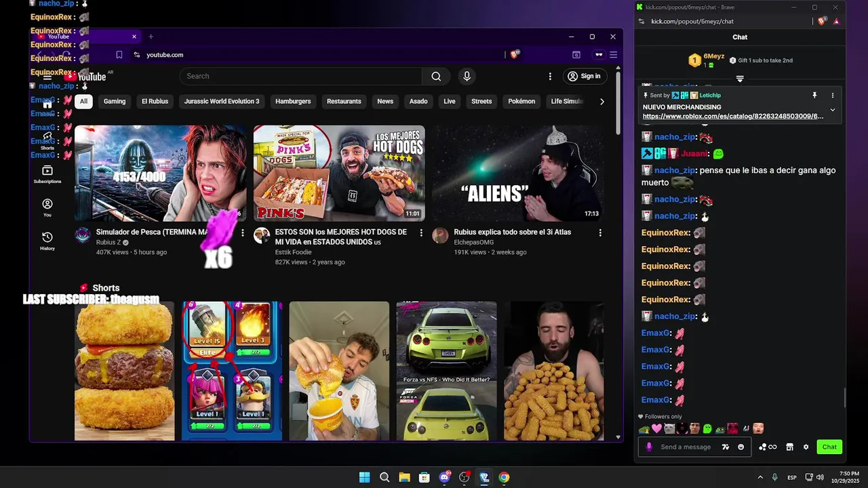Click the purple microphone in chat input

[649, 447]
